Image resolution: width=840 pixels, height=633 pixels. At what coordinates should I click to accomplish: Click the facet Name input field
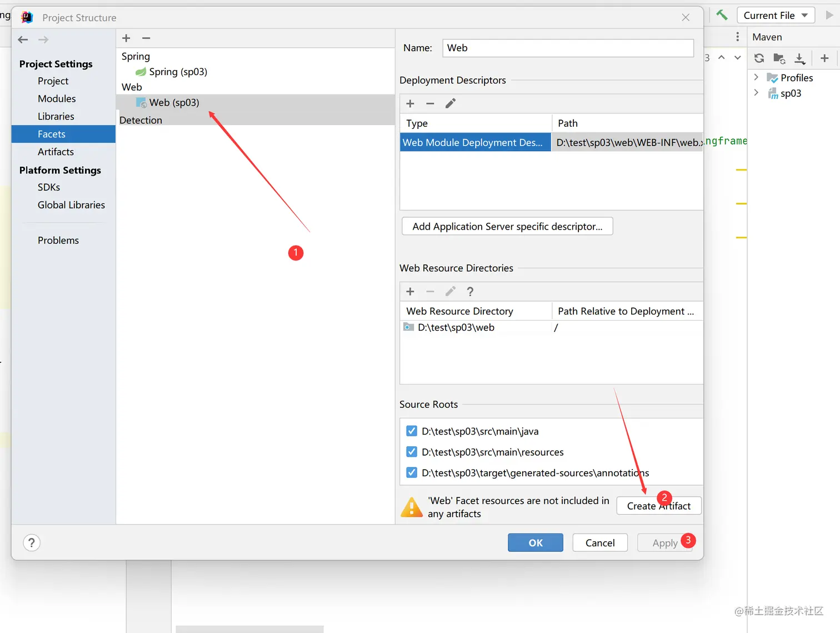tap(568, 48)
